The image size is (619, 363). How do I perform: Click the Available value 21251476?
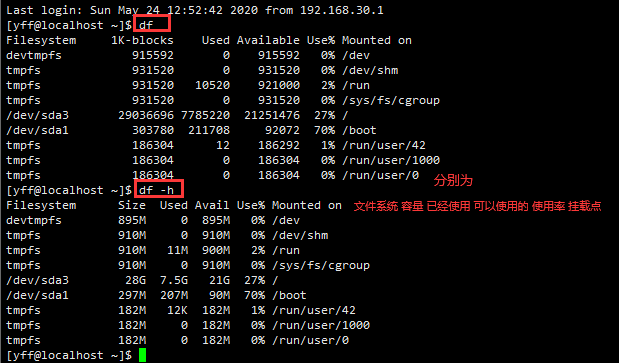tap(272, 115)
